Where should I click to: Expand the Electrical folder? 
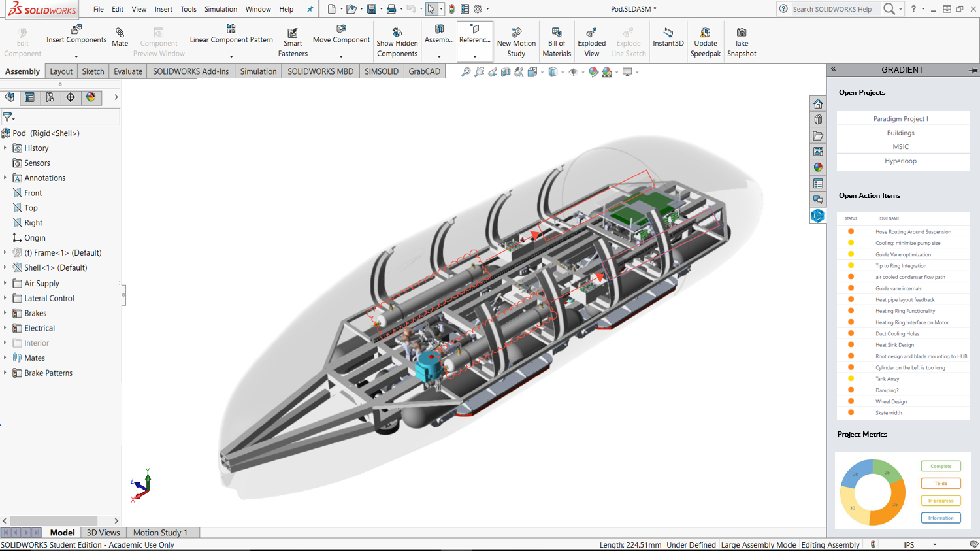[5, 328]
